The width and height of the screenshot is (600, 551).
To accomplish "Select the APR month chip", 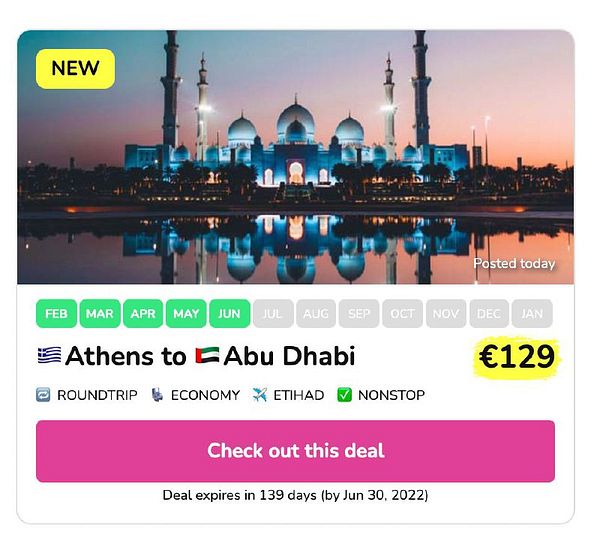I will tap(143, 313).
